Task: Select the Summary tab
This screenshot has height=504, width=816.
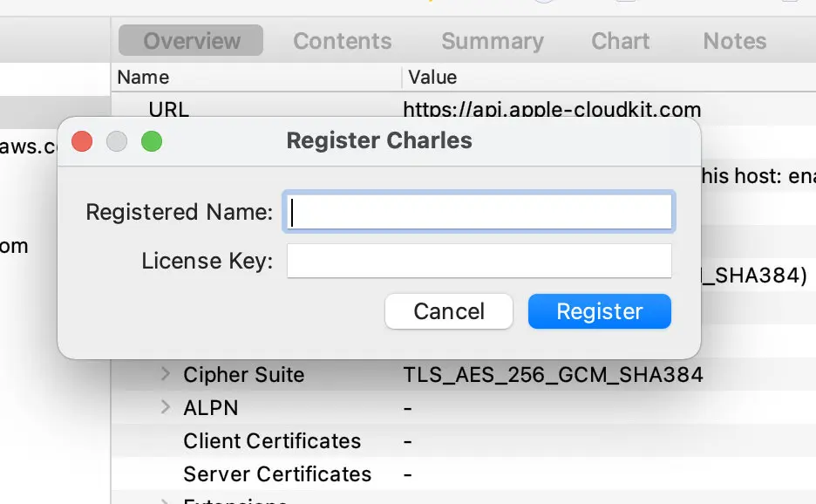Action: point(492,41)
